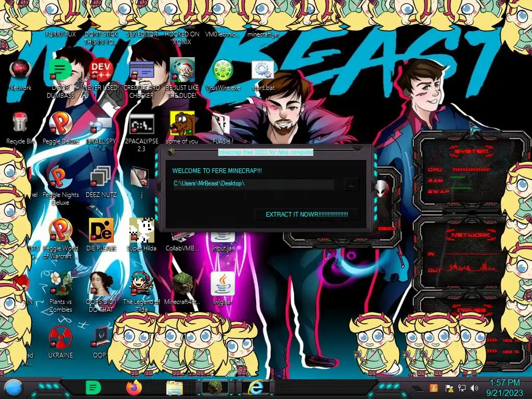
Task: Click the DRIVES gadget header
Action: [x=472, y=310]
